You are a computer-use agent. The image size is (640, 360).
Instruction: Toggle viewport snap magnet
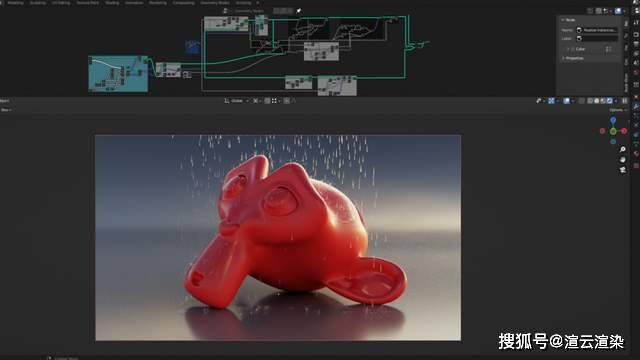[267, 101]
